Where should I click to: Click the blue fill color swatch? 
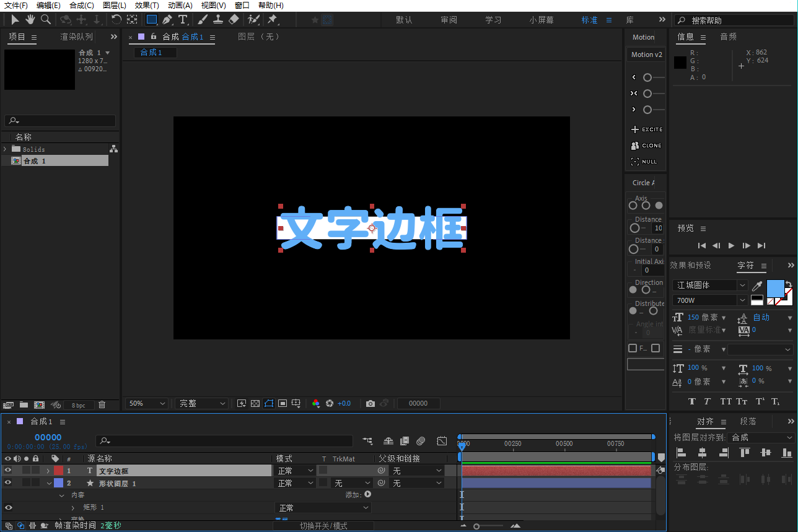(x=775, y=289)
